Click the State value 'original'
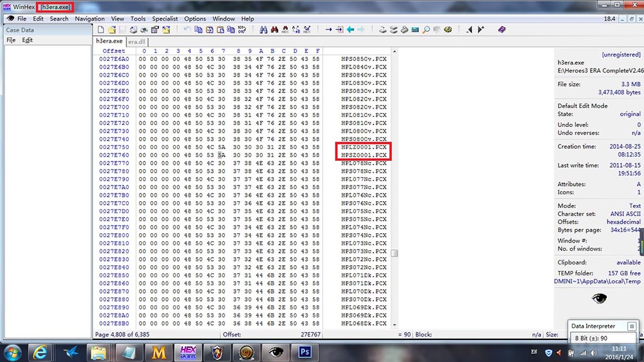Screen dimensions: 644x362 630,114
